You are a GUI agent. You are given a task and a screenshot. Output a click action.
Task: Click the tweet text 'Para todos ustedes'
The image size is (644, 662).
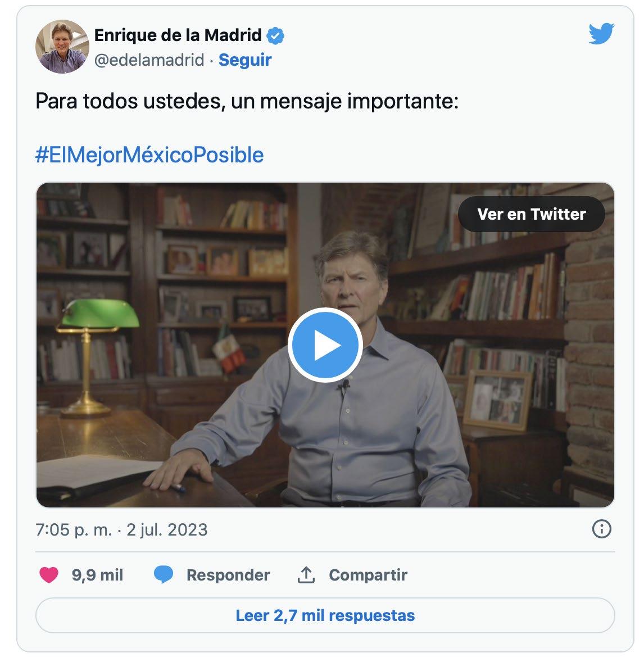[128, 101]
